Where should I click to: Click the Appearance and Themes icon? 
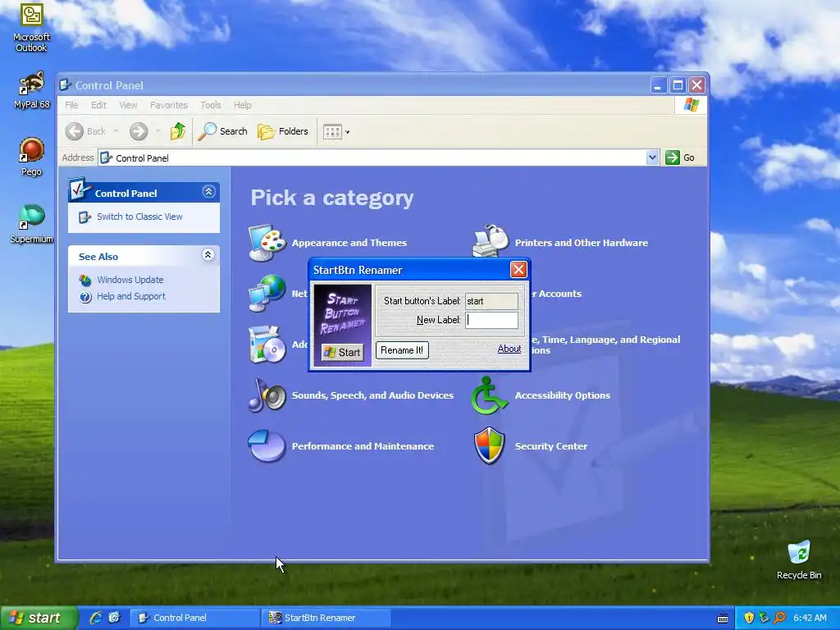click(x=267, y=243)
